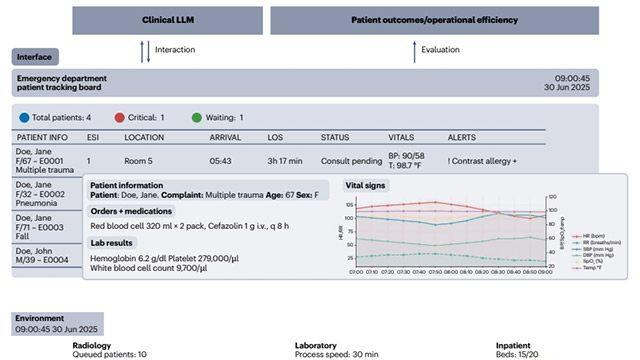Screen dimensions: 640x360
Task: Click the Red blood cell and Cefazolin order line
Action: point(190,226)
